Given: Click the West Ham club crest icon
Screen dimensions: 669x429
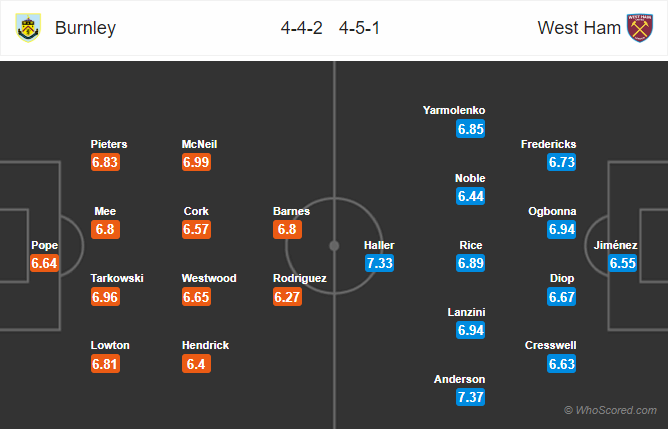Looking at the screenshot, I should click(x=640, y=28).
